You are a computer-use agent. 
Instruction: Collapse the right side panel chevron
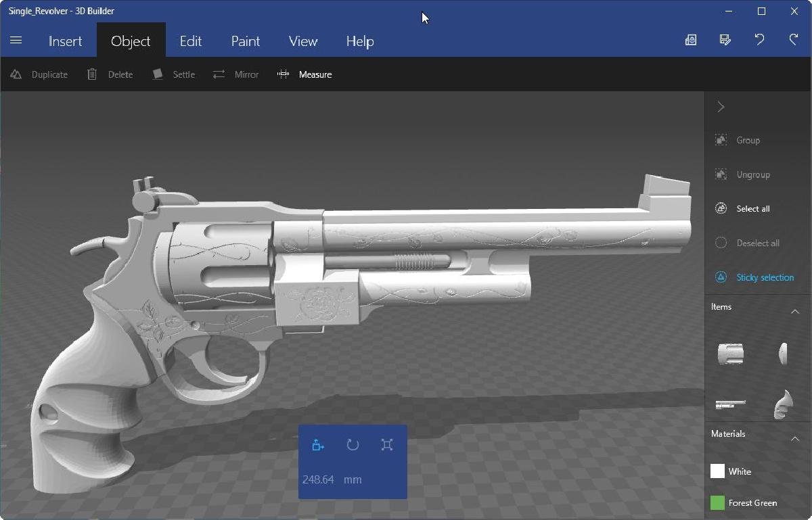point(721,107)
